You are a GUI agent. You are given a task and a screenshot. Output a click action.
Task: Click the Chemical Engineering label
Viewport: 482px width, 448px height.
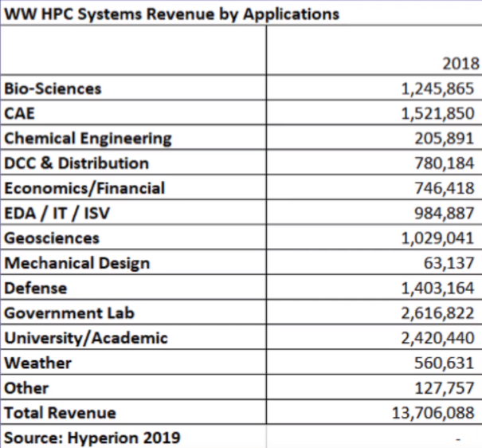(x=88, y=139)
